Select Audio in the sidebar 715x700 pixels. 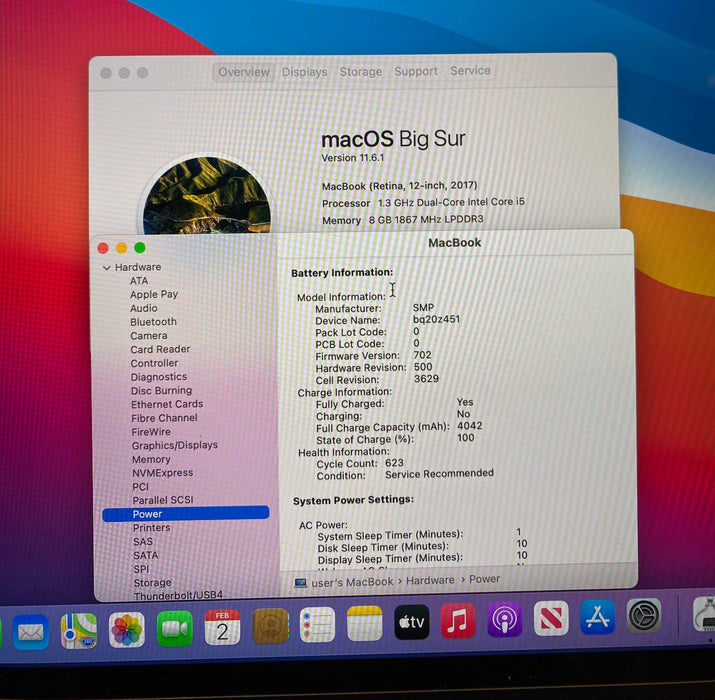tap(144, 308)
